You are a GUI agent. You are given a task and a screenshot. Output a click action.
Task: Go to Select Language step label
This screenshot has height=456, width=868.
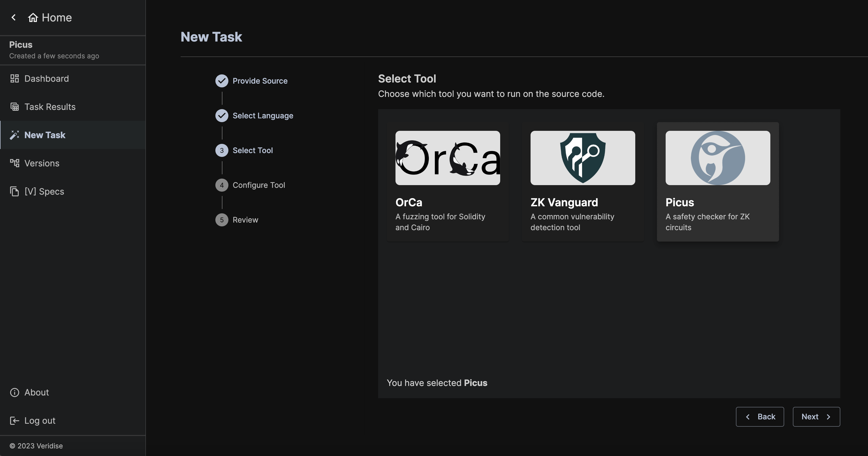[x=263, y=116]
